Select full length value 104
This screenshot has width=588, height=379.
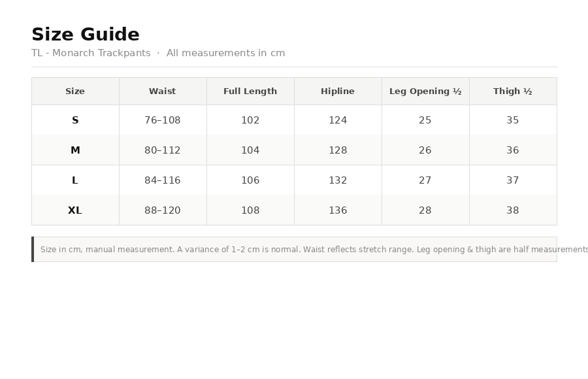(x=250, y=150)
